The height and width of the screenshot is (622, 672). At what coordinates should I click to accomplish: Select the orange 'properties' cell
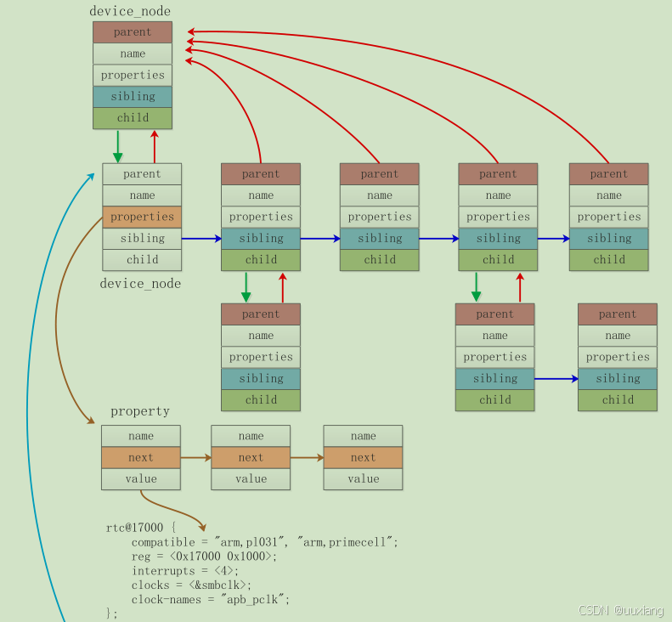point(142,217)
